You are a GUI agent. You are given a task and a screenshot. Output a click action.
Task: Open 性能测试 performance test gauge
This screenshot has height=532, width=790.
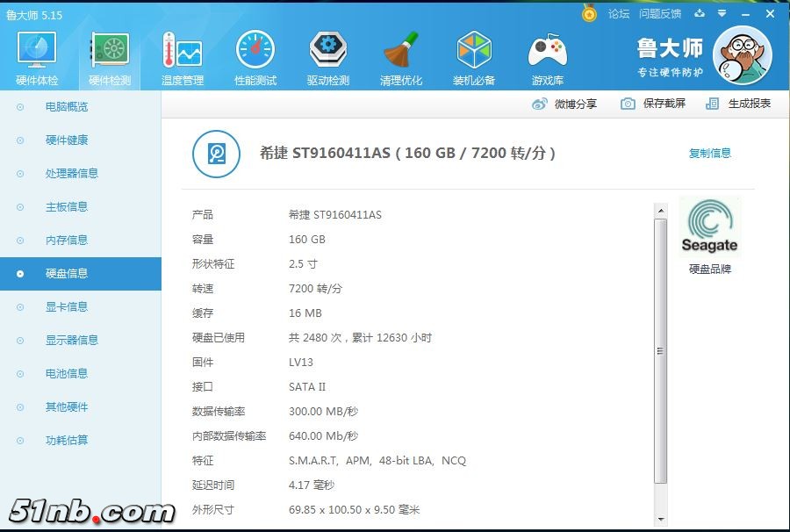[255, 59]
